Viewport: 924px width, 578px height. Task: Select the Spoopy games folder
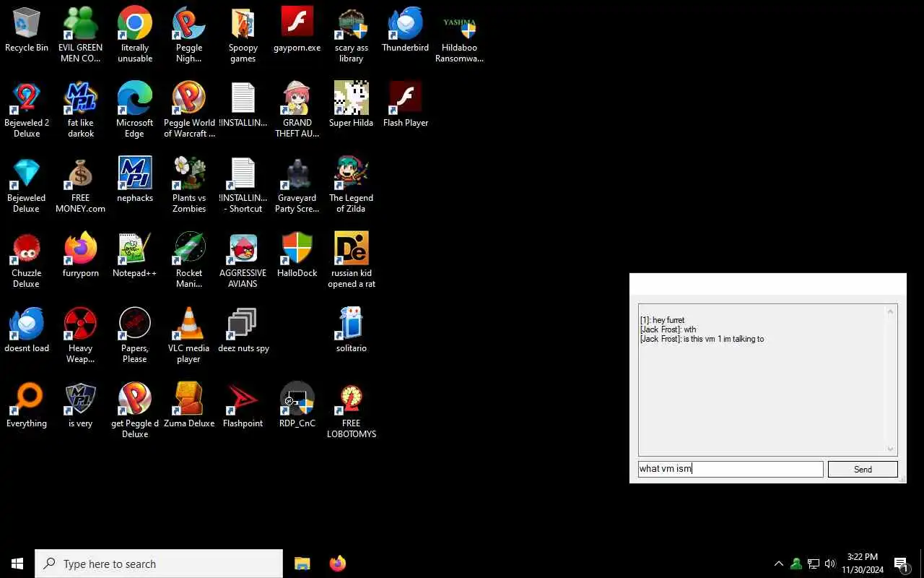click(243, 35)
